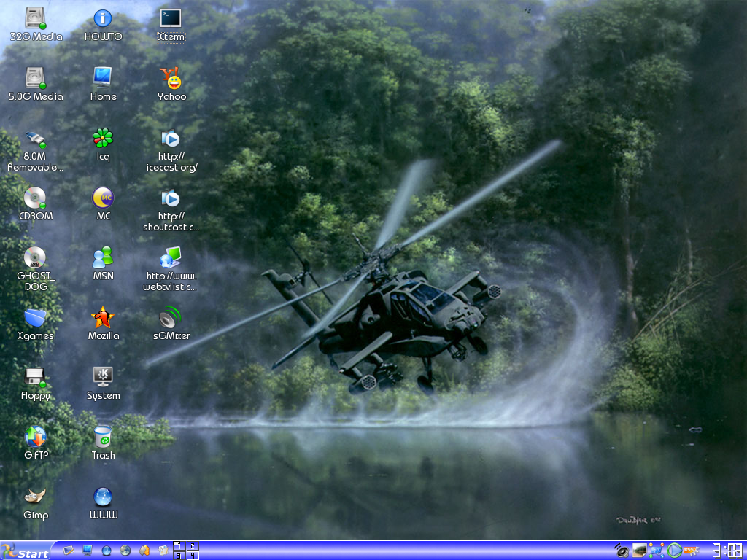
Task: Open the Start menu
Action: coord(26,551)
